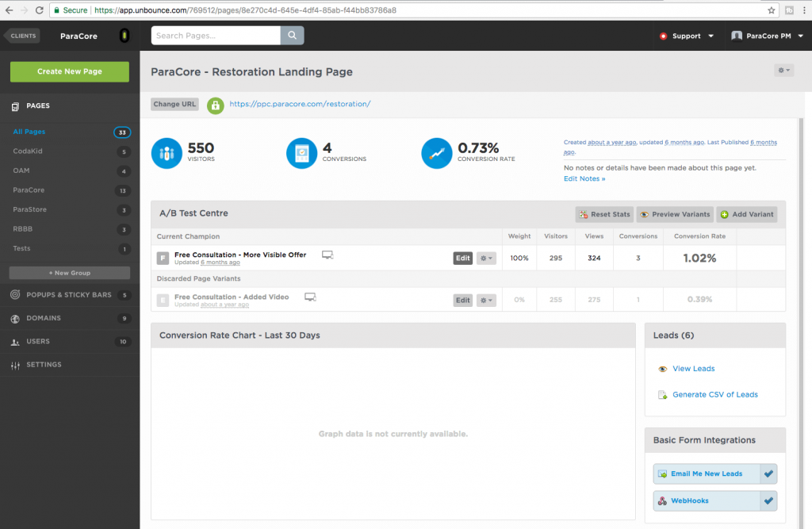Open gear dropdown for More Visible Offer variant
Screen dimensions: 812x529
point(486,258)
